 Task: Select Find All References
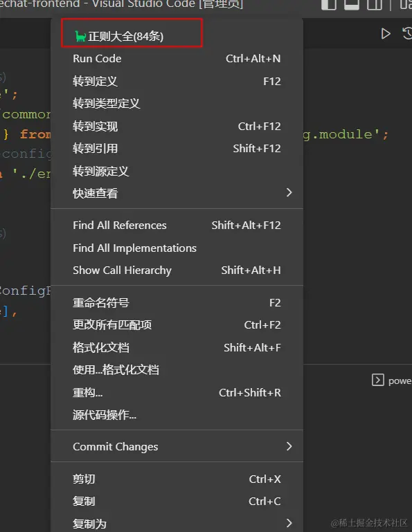pyautogui.click(x=177, y=226)
